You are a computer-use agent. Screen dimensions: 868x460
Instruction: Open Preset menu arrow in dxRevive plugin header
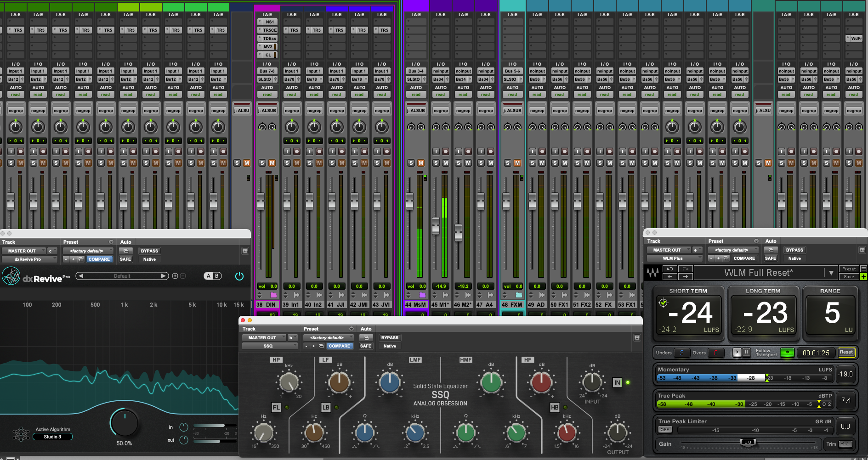111,242
